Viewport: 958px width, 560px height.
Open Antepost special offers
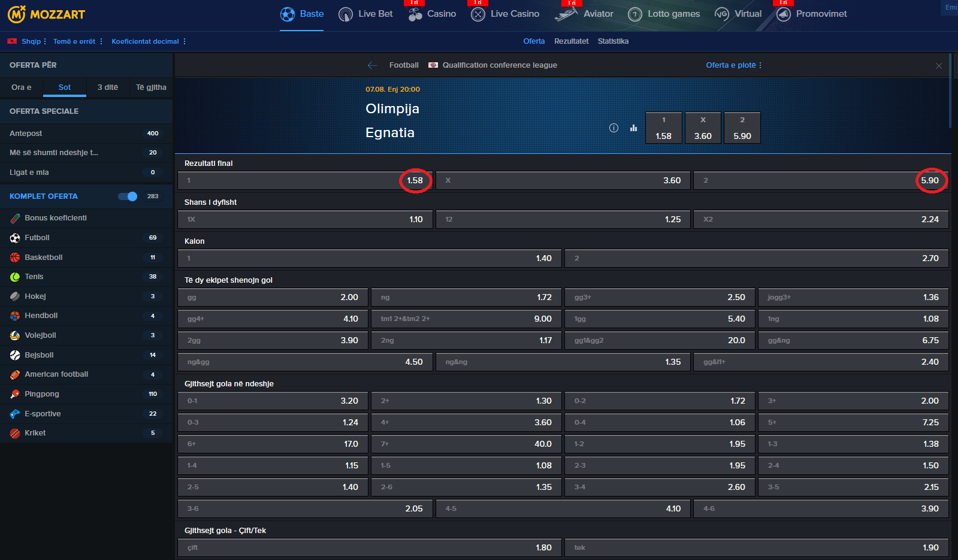tap(86, 134)
